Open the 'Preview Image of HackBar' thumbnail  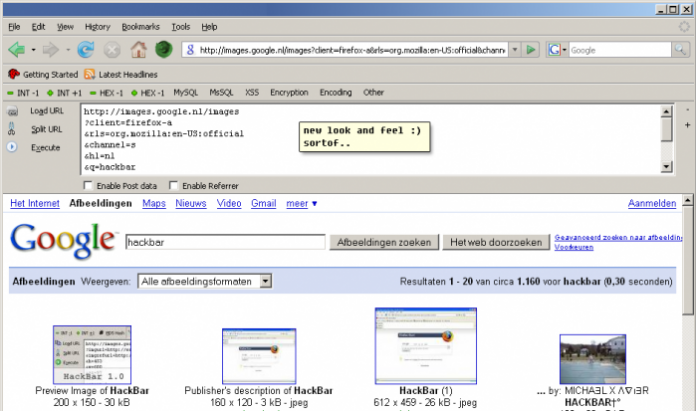pos(92,355)
